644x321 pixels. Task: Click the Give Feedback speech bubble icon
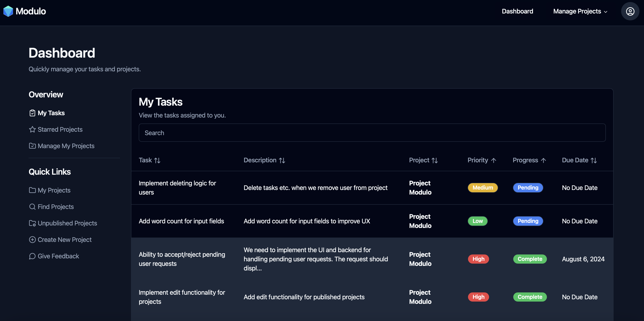(32, 256)
